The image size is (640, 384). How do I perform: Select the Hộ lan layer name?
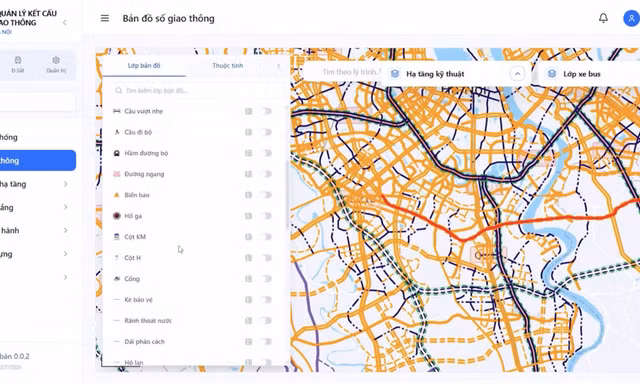tap(134, 362)
